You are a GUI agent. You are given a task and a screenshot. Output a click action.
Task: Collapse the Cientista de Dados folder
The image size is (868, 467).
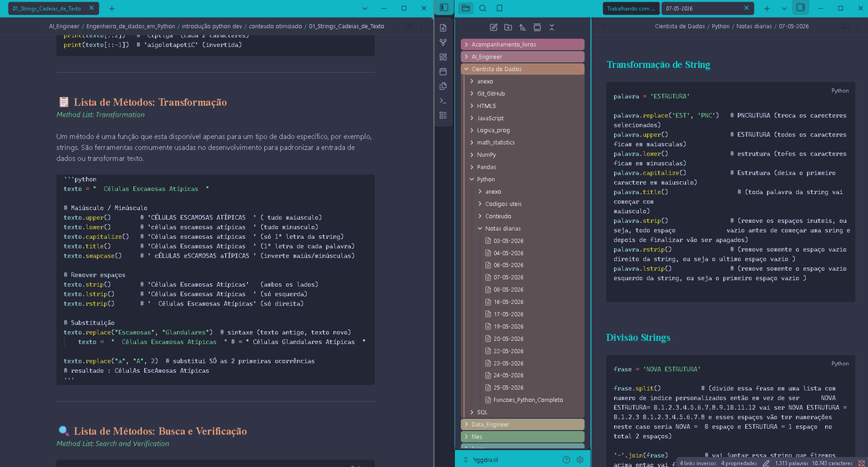click(x=522, y=69)
